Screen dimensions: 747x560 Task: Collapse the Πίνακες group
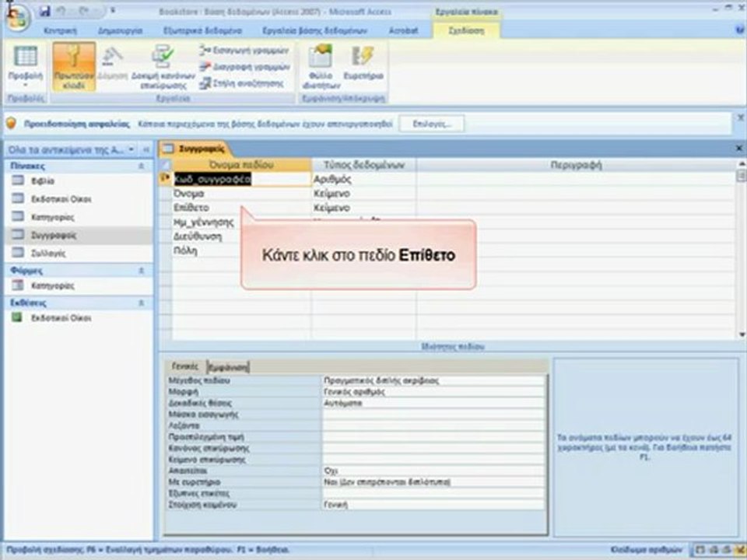[x=141, y=166]
